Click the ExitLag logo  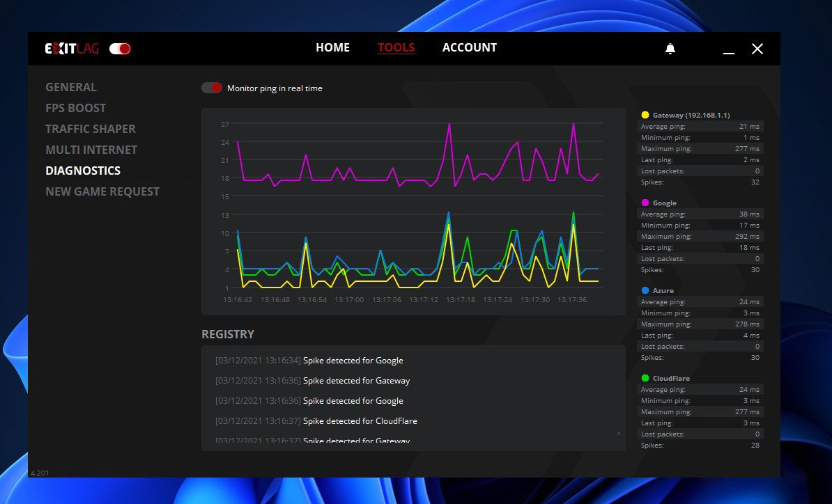72,49
